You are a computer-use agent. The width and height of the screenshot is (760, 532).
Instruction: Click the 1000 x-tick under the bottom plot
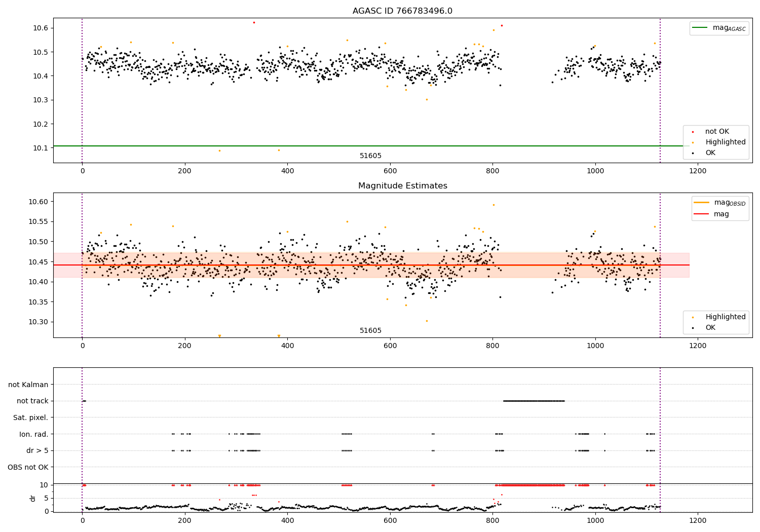point(595,521)
